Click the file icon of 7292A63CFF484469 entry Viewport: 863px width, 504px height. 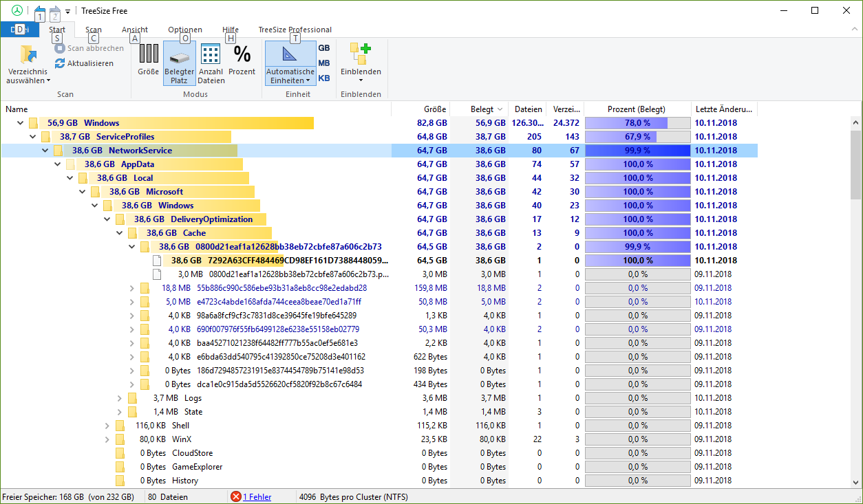click(x=157, y=261)
